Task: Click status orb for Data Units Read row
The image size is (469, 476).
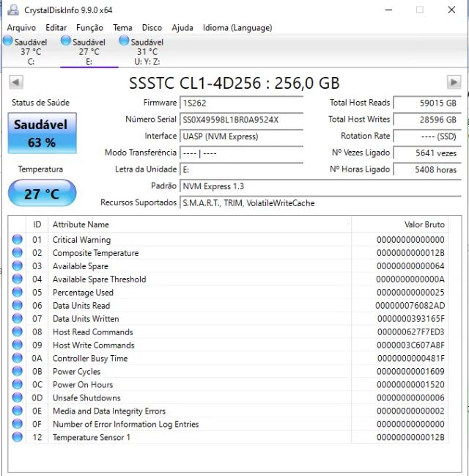Action: (18, 305)
